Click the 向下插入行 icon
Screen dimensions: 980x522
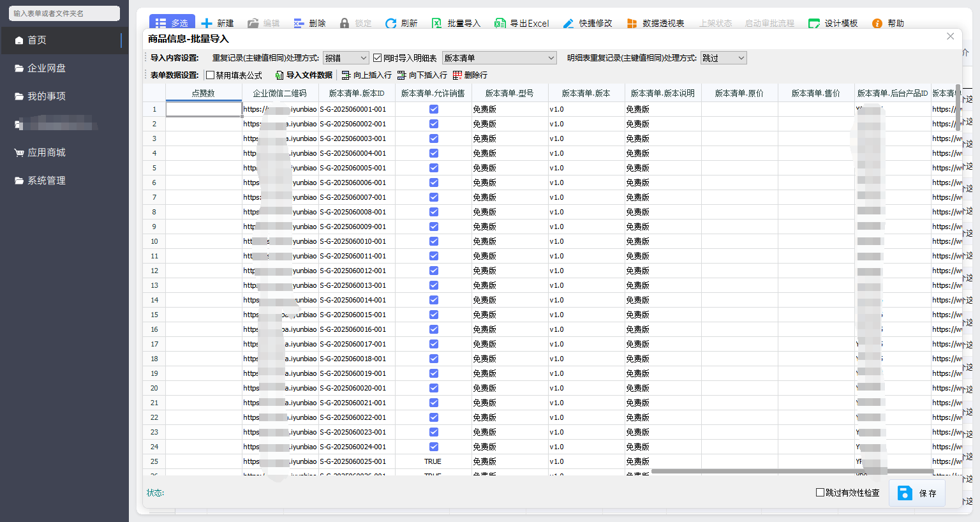pos(402,75)
